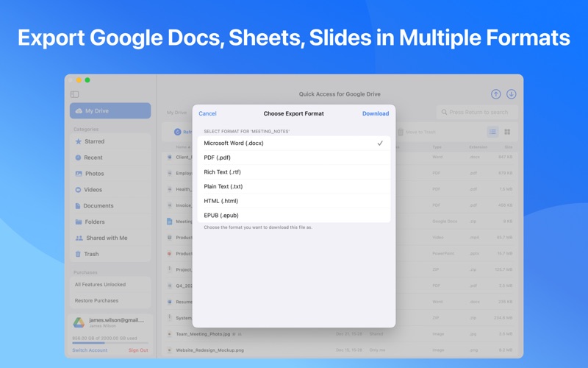The height and width of the screenshot is (368, 588).
Task: Select the file row starting with Client_
Action: pos(340,157)
